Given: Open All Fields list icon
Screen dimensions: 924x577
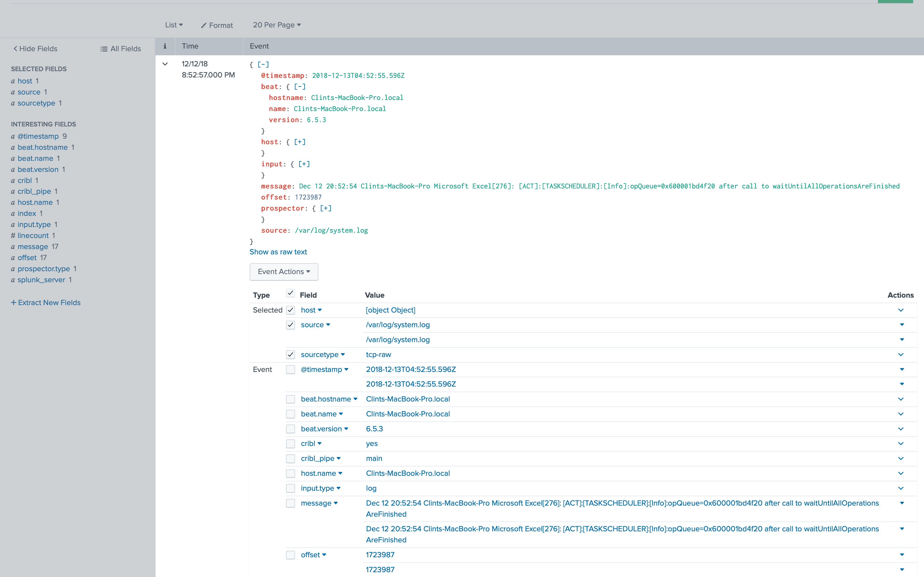Looking at the screenshot, I should click(103, 49).
